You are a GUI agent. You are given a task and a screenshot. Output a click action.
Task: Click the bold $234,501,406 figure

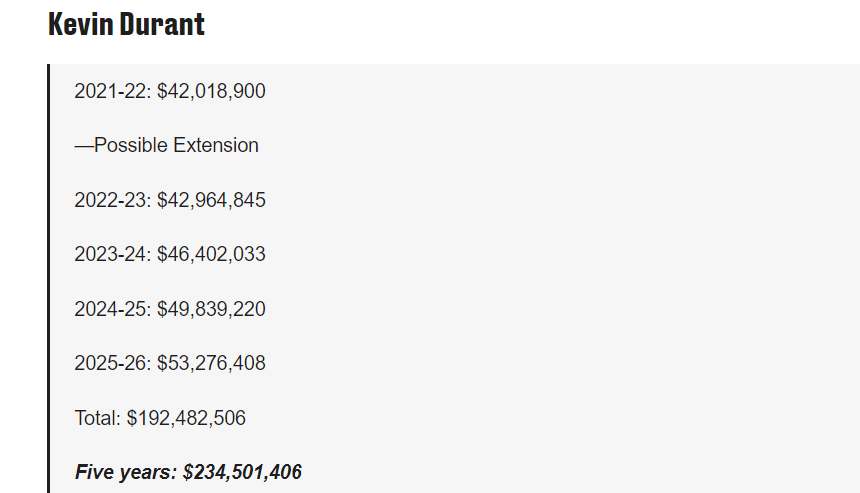(242, 472)
